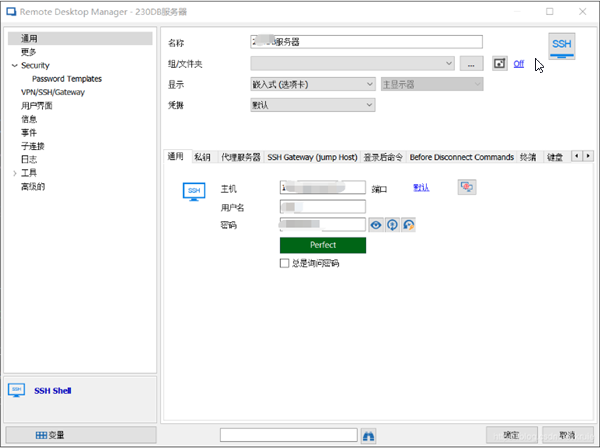Expand the 工具 tree node
The image size is (600, 448).
[15, 173]
